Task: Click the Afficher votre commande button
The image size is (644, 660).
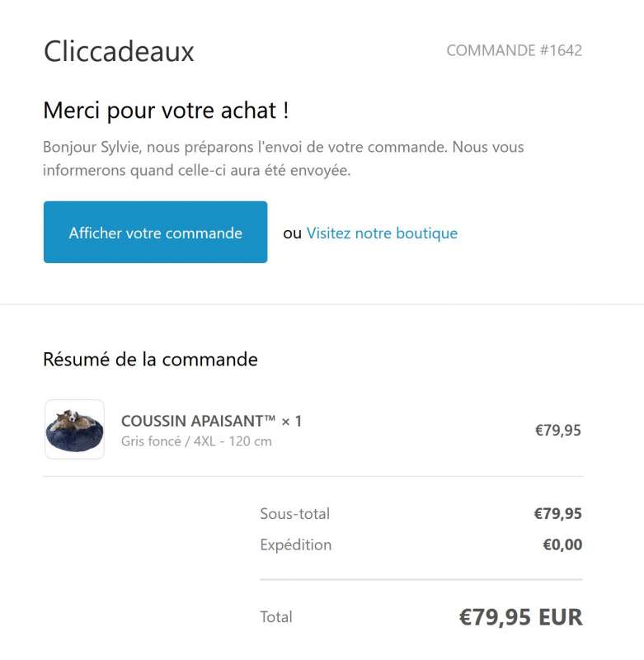Action: (x=155, y=232)
